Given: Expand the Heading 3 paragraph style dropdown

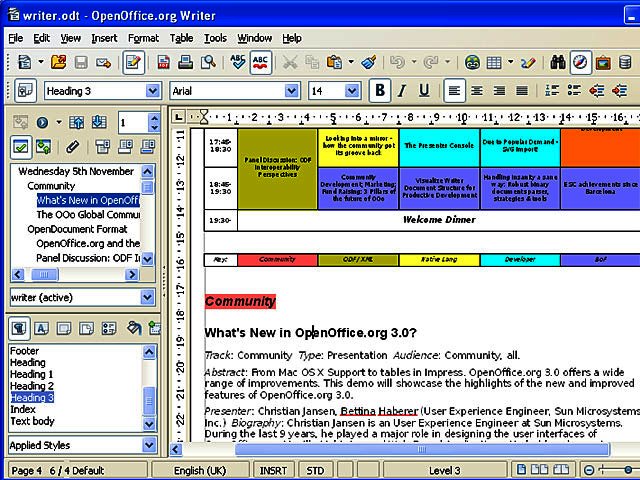Looking at the screenshot, I should (152, 91).
